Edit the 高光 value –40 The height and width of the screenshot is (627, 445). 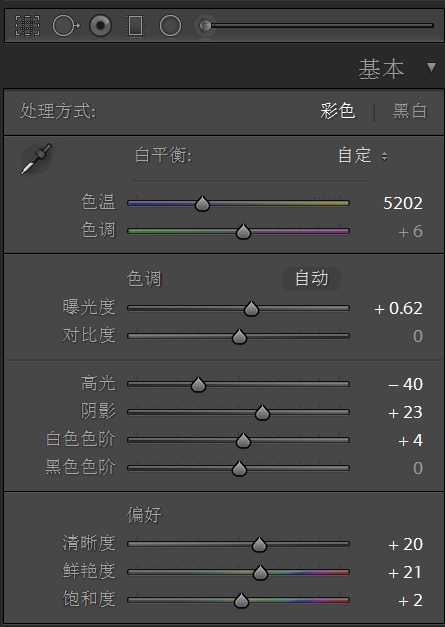405,384
